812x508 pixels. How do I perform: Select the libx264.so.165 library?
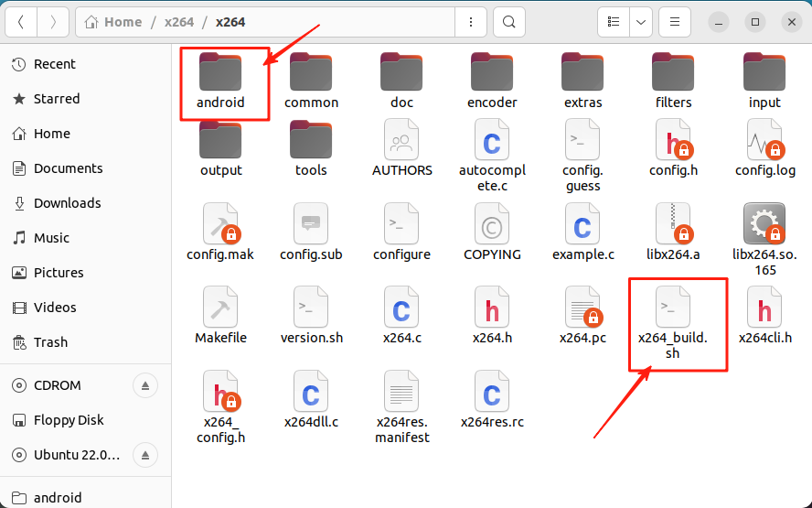tap(764, 240)
